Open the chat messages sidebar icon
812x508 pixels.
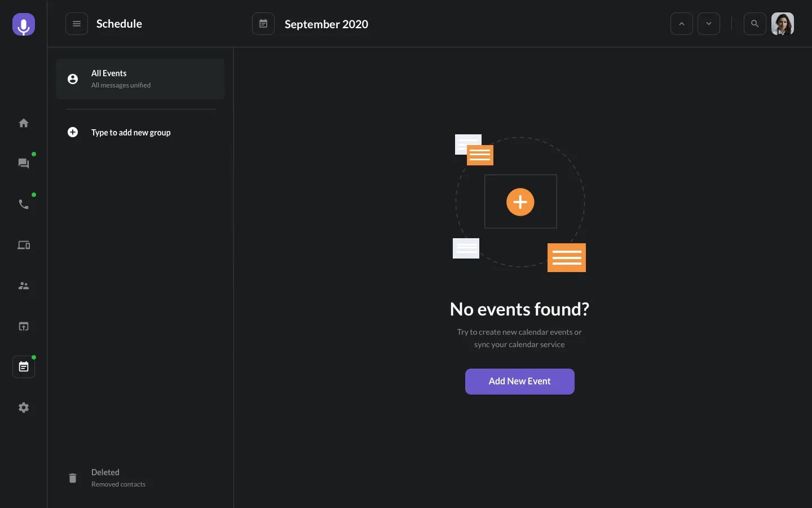24,164
